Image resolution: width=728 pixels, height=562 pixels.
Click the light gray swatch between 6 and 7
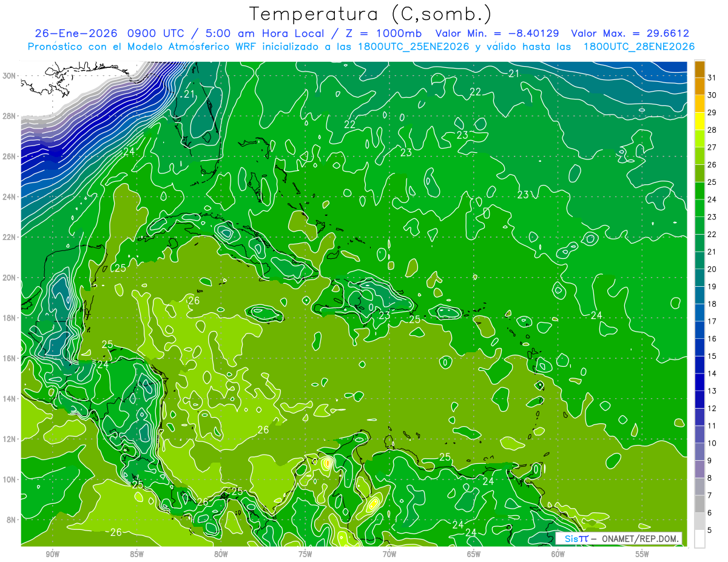click(699, 504)
